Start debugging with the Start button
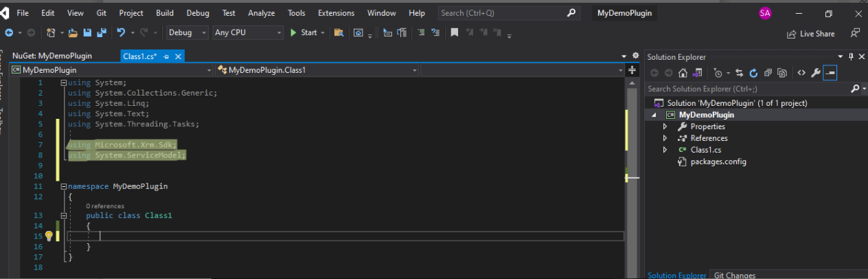This screenshot has height=279, width=868. [x=303, y=32]
